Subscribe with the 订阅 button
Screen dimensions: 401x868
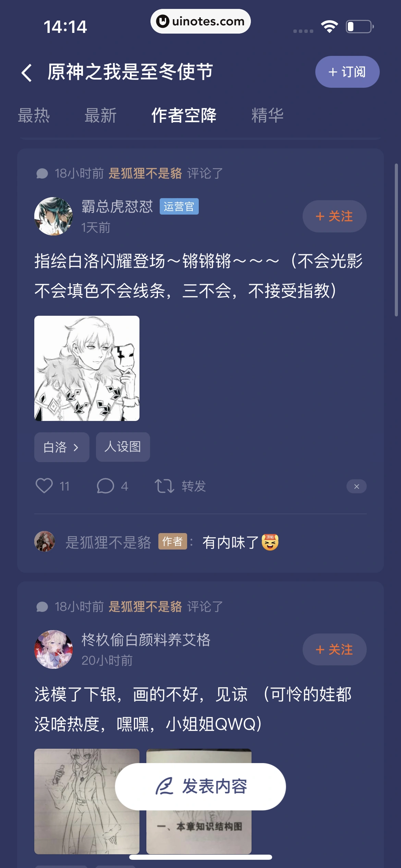point(347,72)
